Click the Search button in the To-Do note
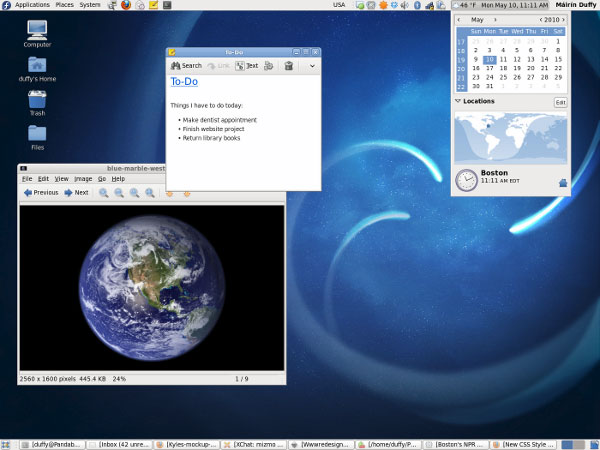The height and width of the screenshot is (450, 600). 186,66
